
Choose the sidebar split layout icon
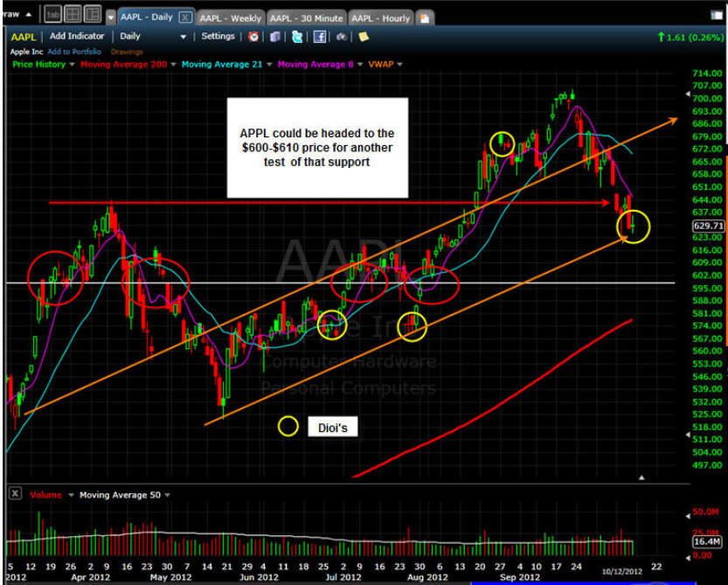click(x=93, y=14)
